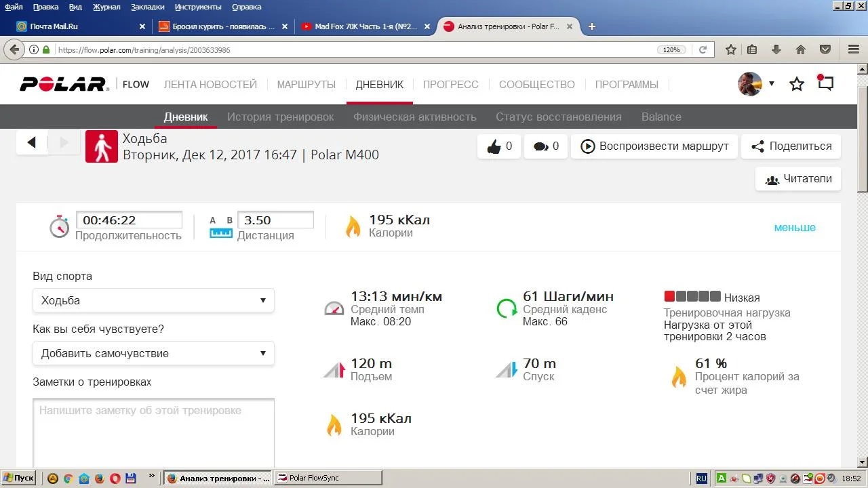The height and width of the screenshot is (488, 868).
Task: Edit the distance field 3.50
Action: pos(275,220)
